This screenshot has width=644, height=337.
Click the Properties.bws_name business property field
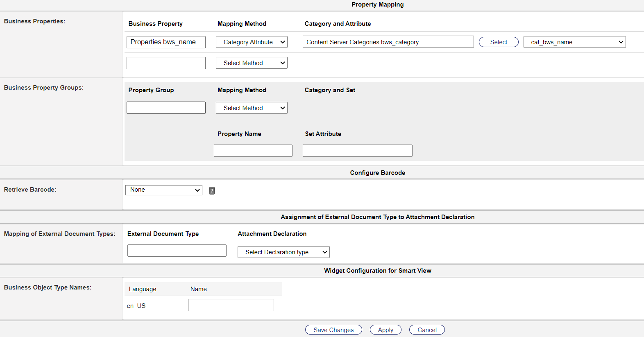[166, 42]
